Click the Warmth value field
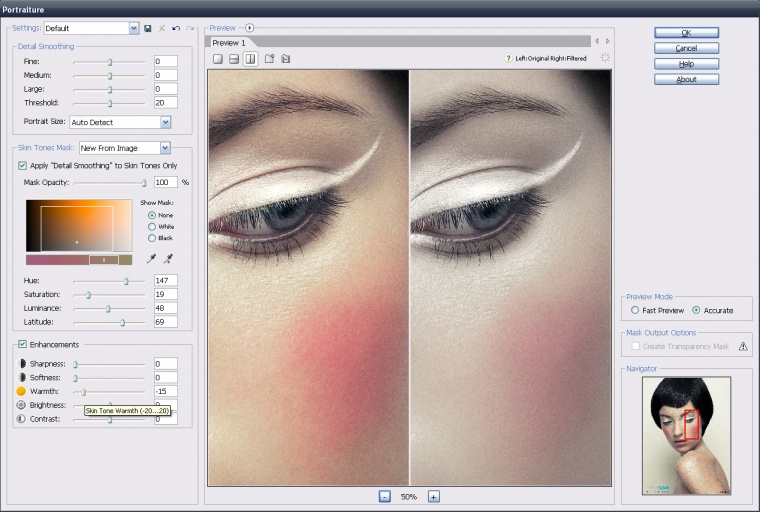Image resolution: width=760 pixels, height=512 pixels. click(x=166, y=391)
